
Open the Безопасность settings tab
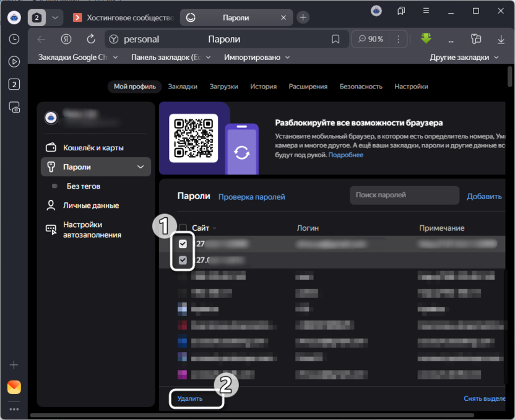click(x=361, y=87)
